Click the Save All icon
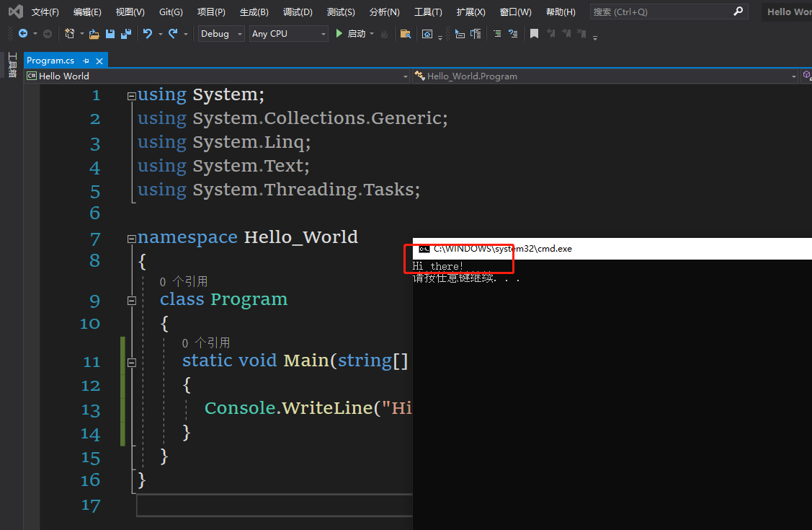This screenshot has width=812, height=530. tap(126, 34)
